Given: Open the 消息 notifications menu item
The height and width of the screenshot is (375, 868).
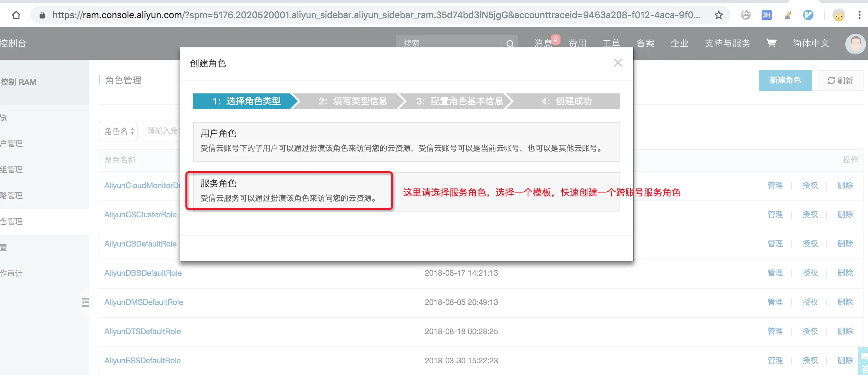Looking at the screenshot, I should [x=543, y=43].
